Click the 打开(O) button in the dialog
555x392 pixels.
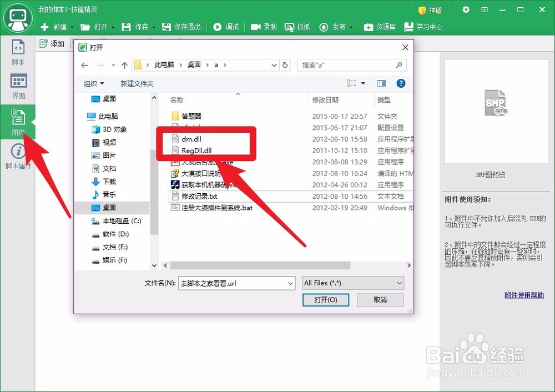(326, 300)
